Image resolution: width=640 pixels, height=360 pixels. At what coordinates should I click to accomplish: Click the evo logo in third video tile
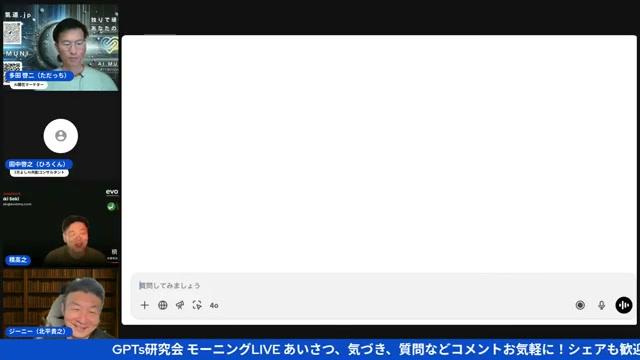[112, 191]
